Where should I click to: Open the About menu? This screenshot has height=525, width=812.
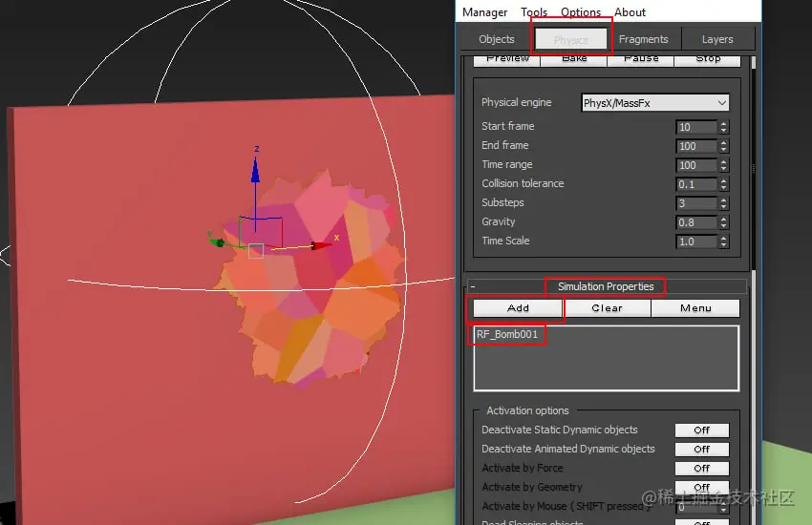[x=630, y=11]
